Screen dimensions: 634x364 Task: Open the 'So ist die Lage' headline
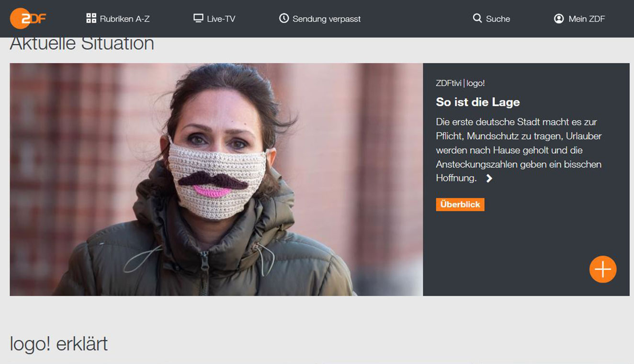tap(477, 102)
